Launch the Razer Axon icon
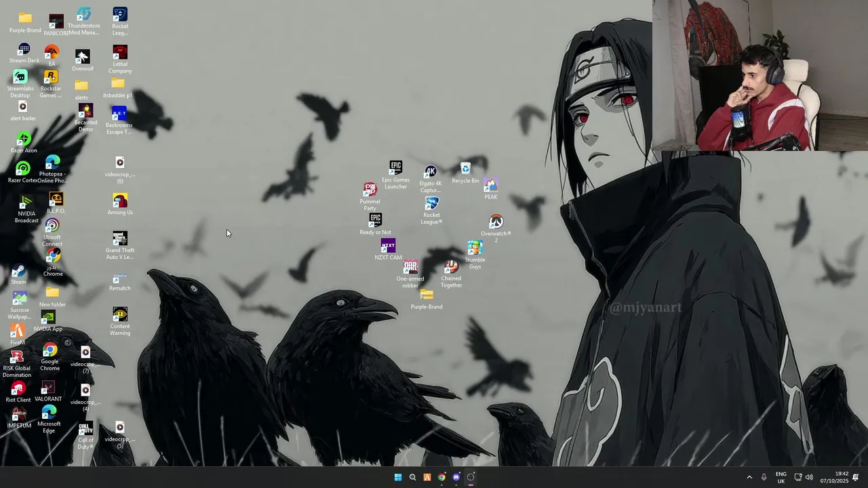The height and width of the screenshot is (488, 868). click(x=24, y=142)
